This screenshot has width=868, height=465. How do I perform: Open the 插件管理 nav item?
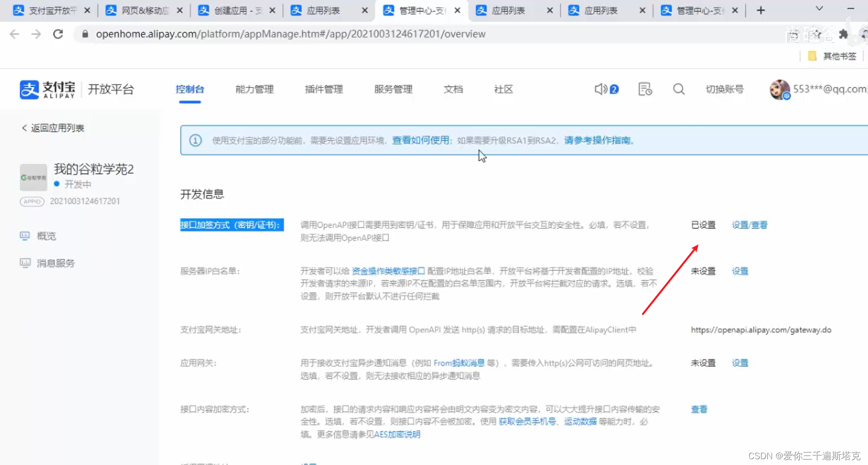(x=324, y=90)
